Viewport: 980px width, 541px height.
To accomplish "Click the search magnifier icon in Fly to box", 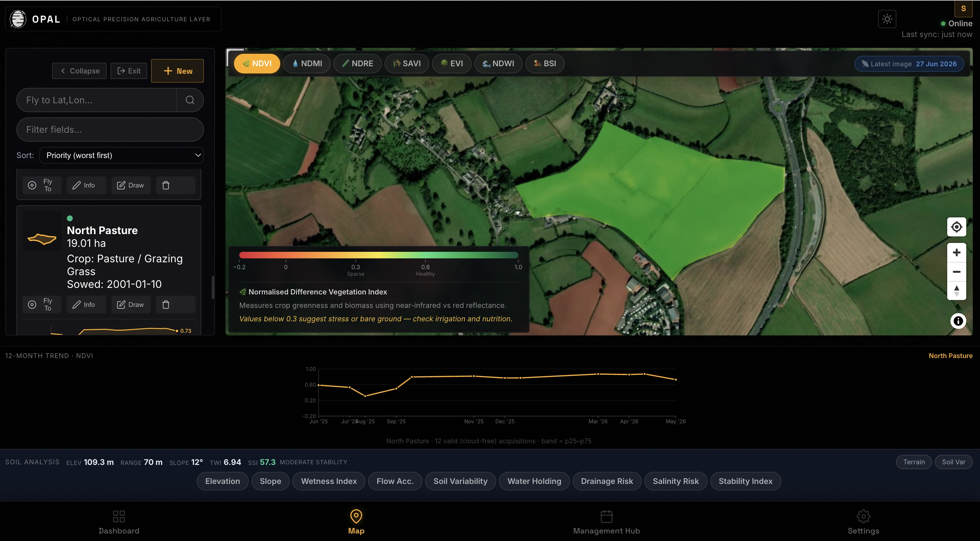I will click(x=190, y=100).
